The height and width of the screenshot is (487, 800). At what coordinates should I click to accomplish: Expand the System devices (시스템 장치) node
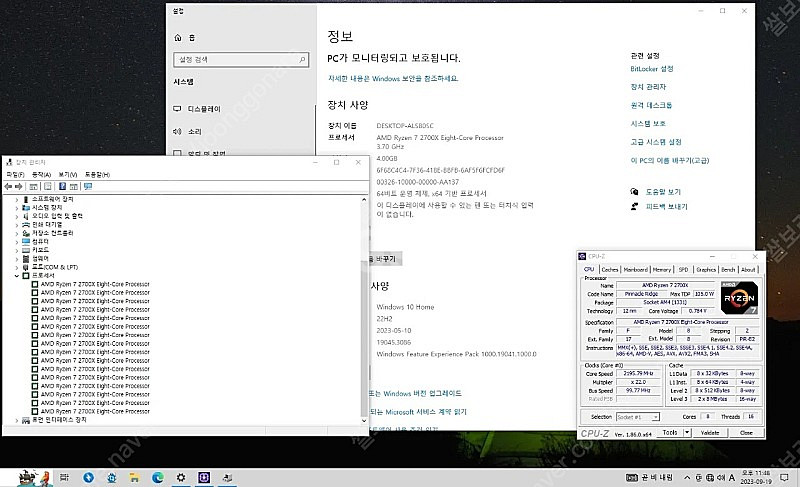pyautogui.click(x=17, y=208)
